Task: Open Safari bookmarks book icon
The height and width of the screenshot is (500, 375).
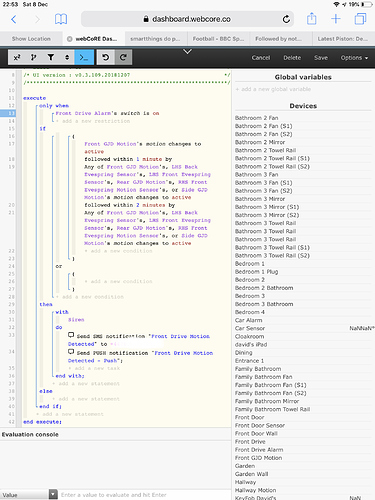Action: coord(61,19)
